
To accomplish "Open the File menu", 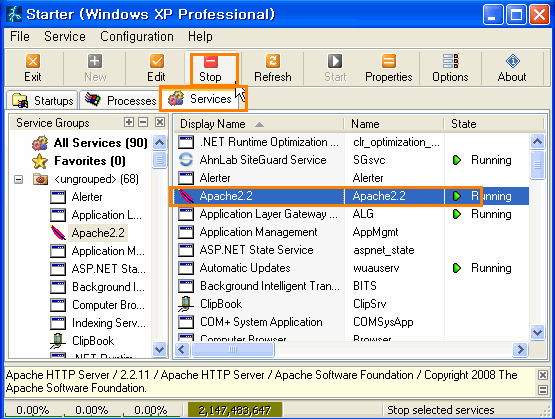I will [x=20, y=36].
